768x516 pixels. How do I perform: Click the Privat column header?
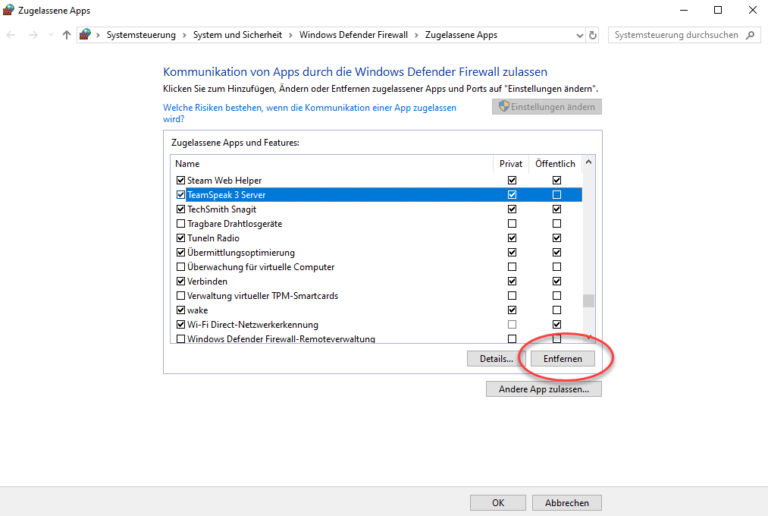pos(511,164)
